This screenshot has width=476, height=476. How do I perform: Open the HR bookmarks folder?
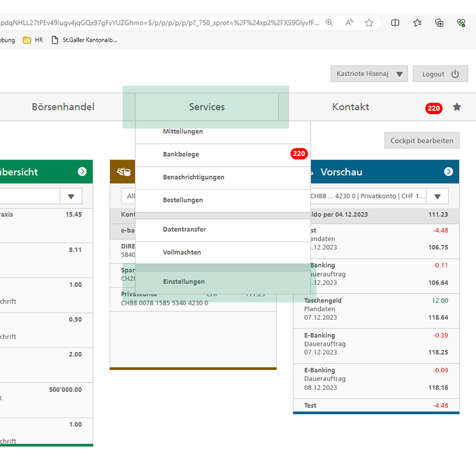pyautogui.click(x=33, y=40)
